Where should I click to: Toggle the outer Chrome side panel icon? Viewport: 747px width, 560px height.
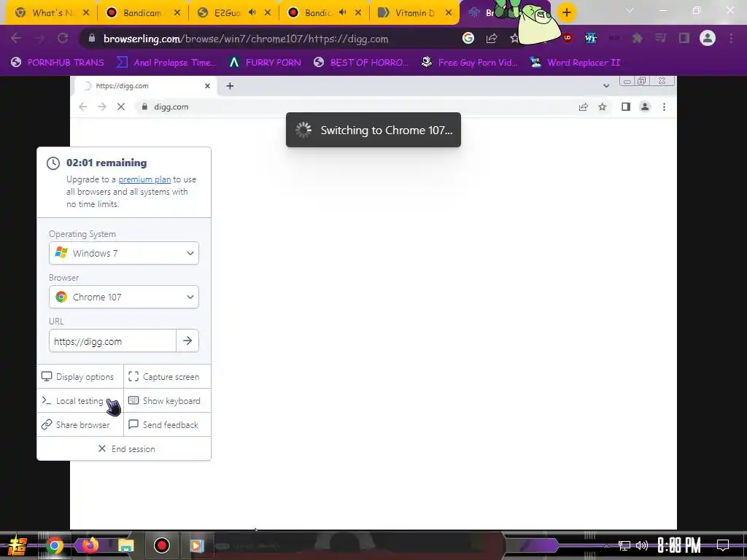[x=684, y=38]
